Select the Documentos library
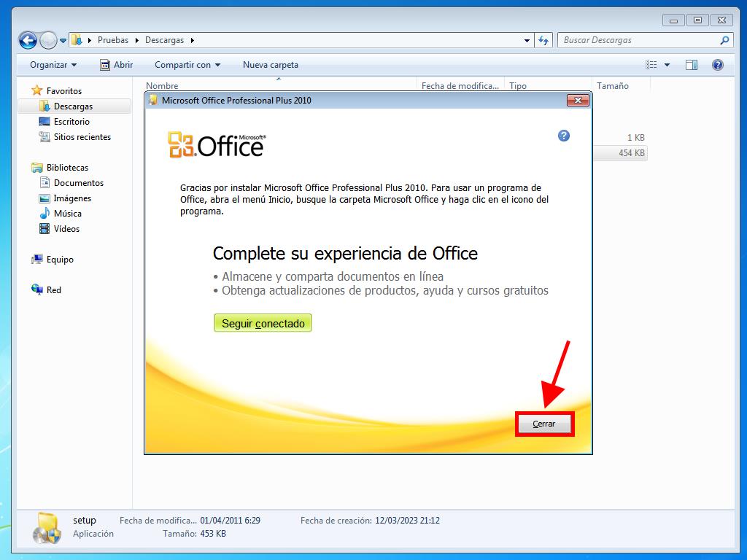 click(x=78, y=183)
